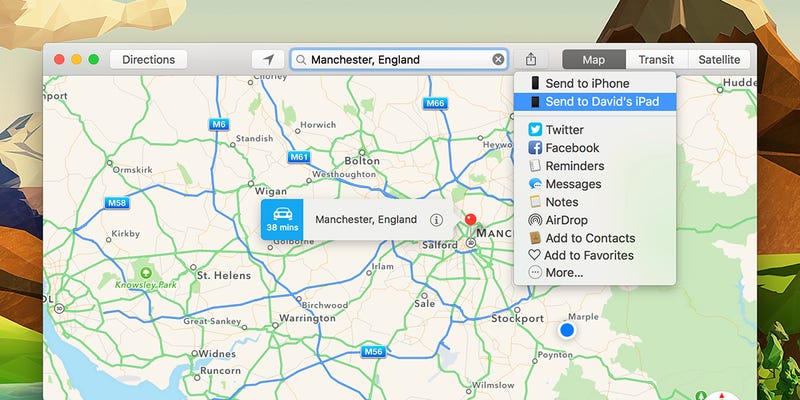Click the Messages bubble icon
This screenshot has width=800, height=400.
tap(535, 184)
